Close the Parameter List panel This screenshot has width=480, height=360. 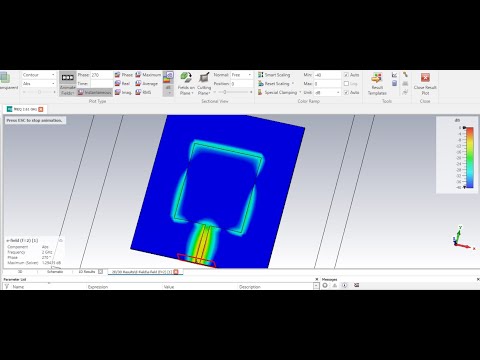coord(317,279)
